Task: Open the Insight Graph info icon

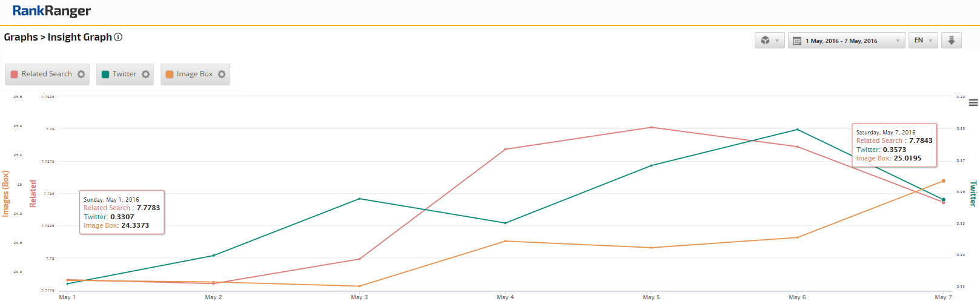Action: tap(119, 37)
